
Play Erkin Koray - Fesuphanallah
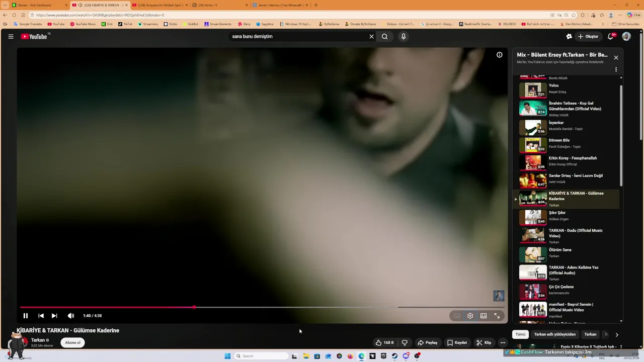pyautogui.click(x=566, y=162)
